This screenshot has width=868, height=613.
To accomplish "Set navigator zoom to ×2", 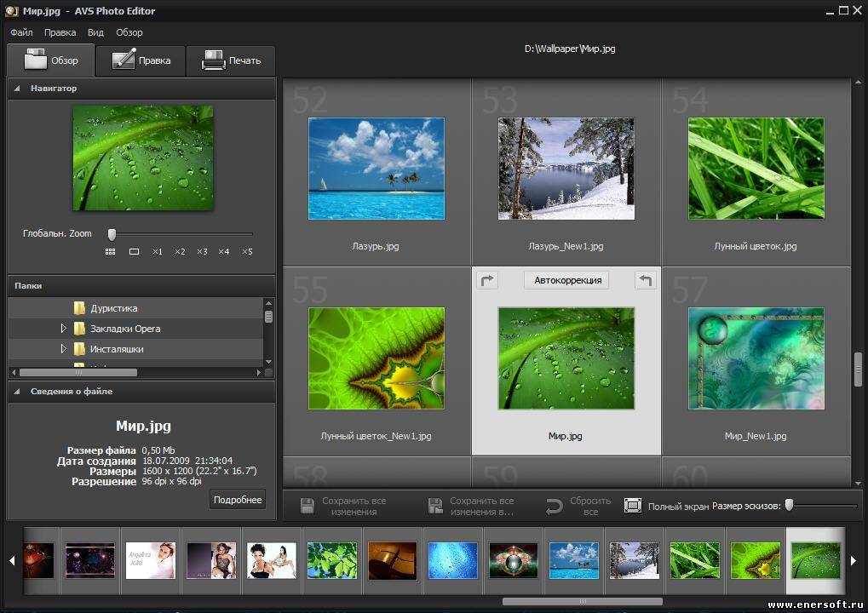I will (180, 252).
